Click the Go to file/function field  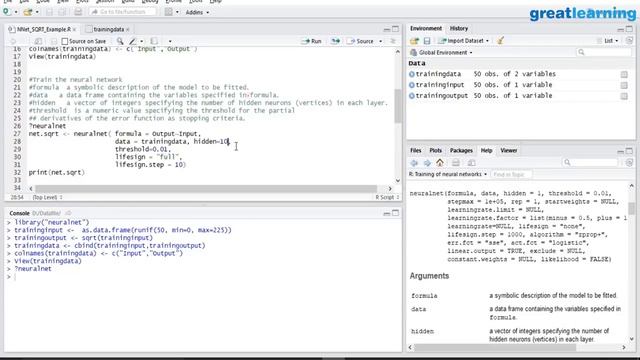click(123, 12)
